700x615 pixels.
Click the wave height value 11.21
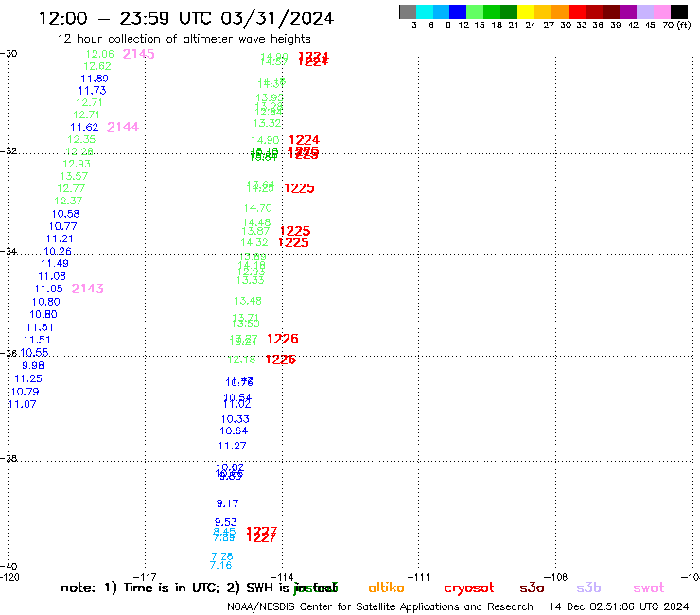point(60,239)
